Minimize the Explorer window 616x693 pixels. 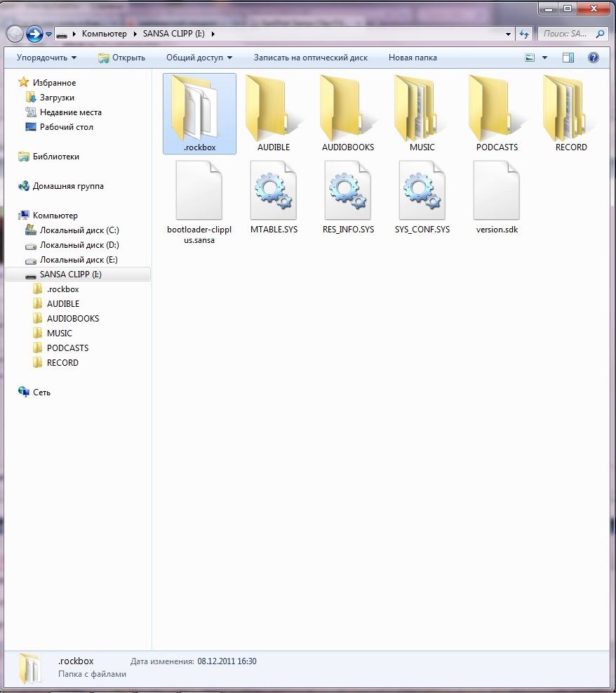tap(549, 8)
